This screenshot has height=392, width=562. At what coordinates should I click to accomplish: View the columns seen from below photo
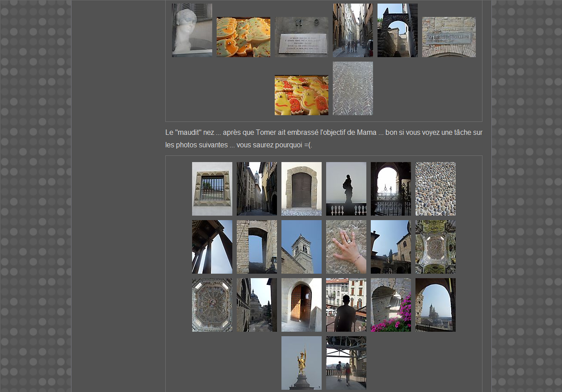coord(212,247)
